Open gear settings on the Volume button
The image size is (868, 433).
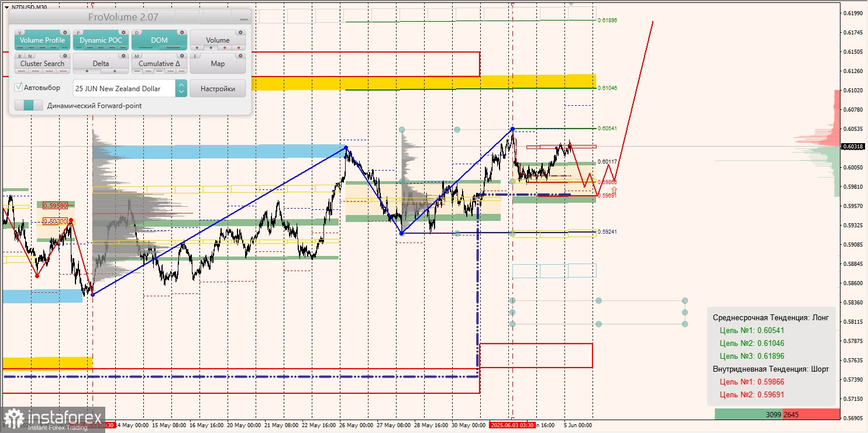(x=240, y=32)
